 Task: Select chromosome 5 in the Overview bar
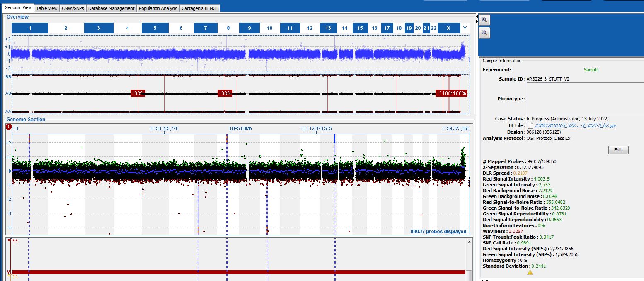coord(155,28)
